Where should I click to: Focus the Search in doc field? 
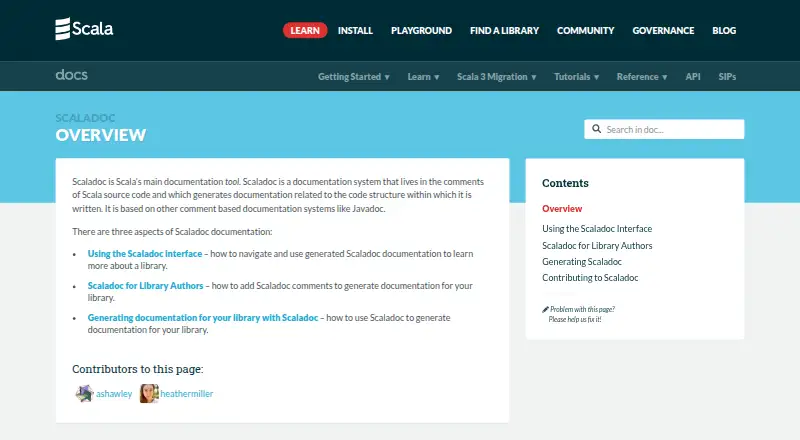pyautogui.click(x=664, y=129)
